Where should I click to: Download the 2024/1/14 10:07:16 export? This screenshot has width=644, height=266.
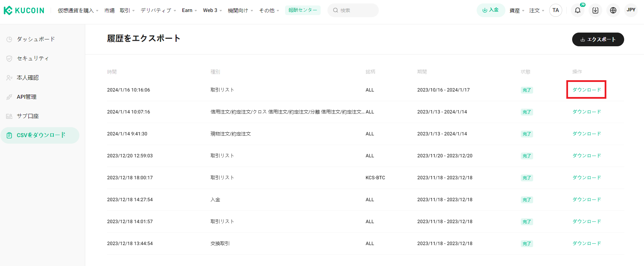point(587,112)
